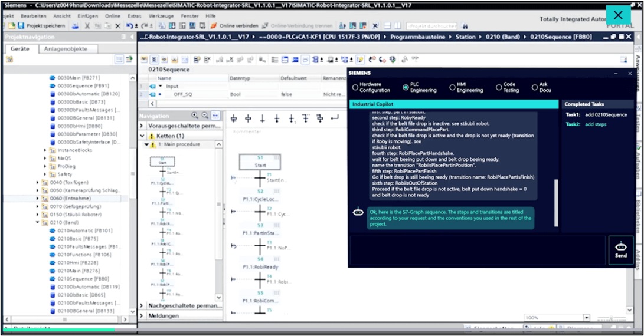Click Programmbausteine in breadcrumb path

point(417,37)
